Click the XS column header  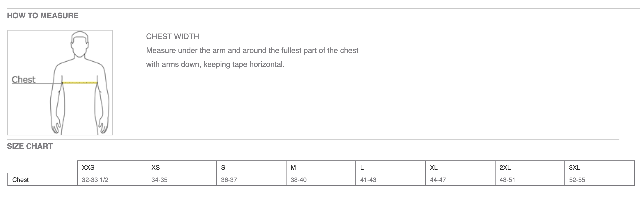181,167
